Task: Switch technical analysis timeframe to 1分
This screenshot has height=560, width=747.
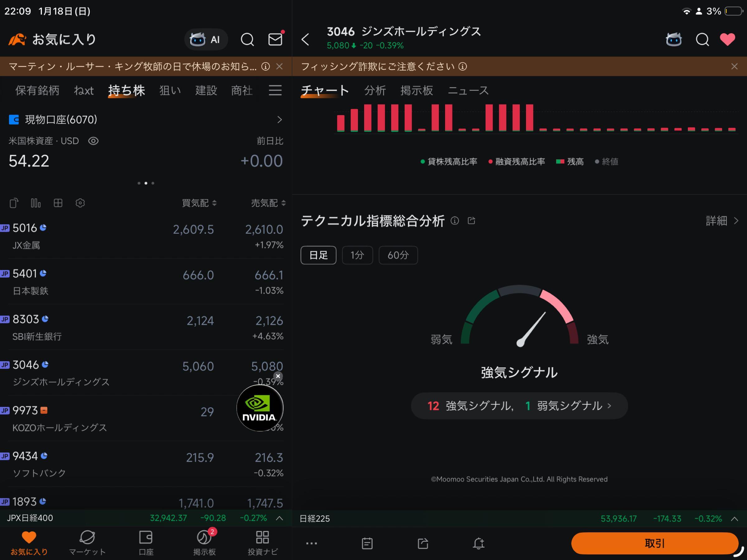Action: coord(357,255)
